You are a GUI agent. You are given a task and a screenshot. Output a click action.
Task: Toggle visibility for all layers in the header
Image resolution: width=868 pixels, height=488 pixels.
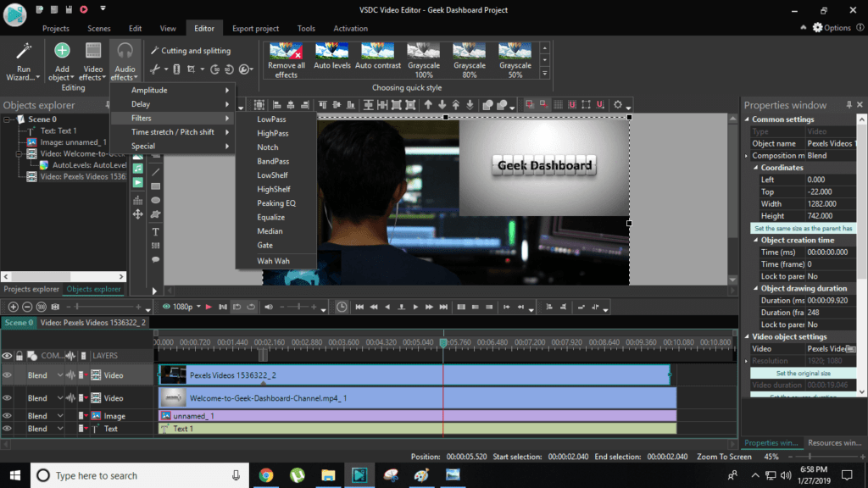click(7, 356)
